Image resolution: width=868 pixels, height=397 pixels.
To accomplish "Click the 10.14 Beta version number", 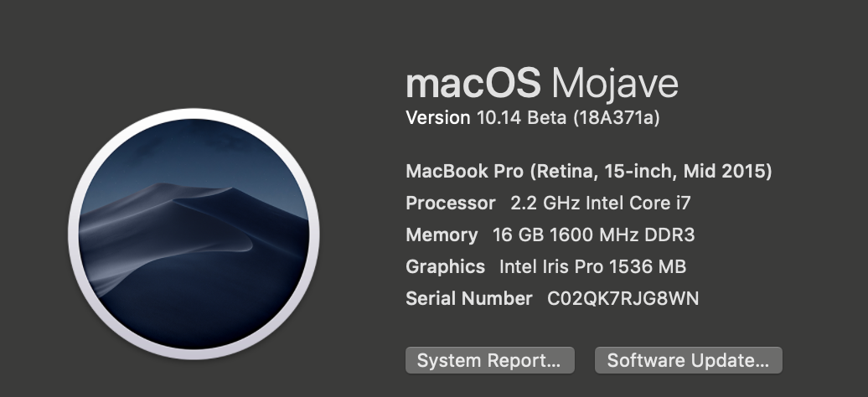I will (498, 118).
